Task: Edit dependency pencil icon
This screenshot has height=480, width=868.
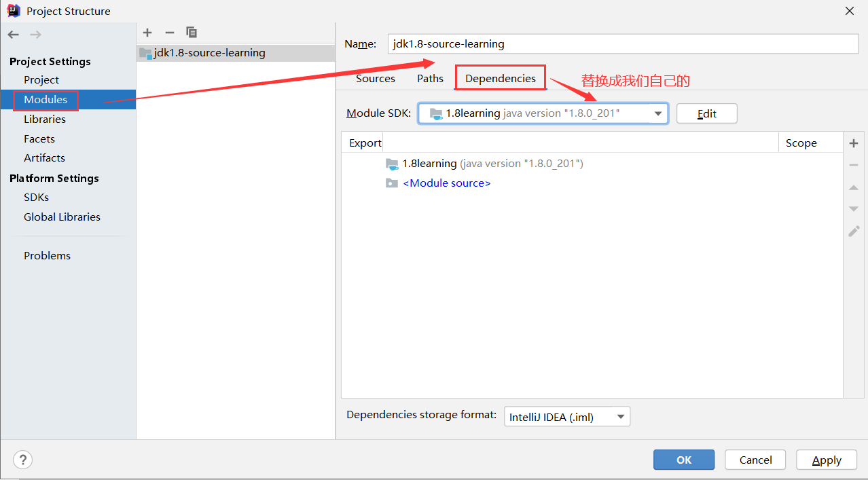Action: [854, 232]
